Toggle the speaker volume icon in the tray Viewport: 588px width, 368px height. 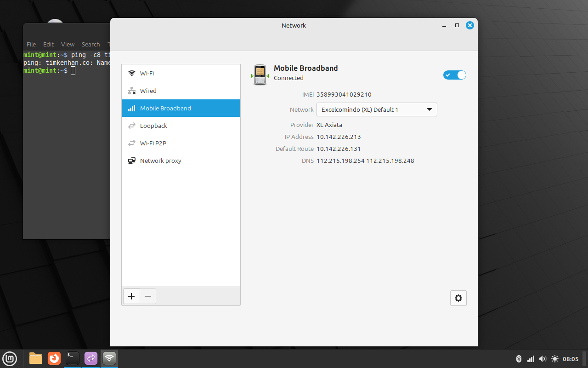pos(543,359)
